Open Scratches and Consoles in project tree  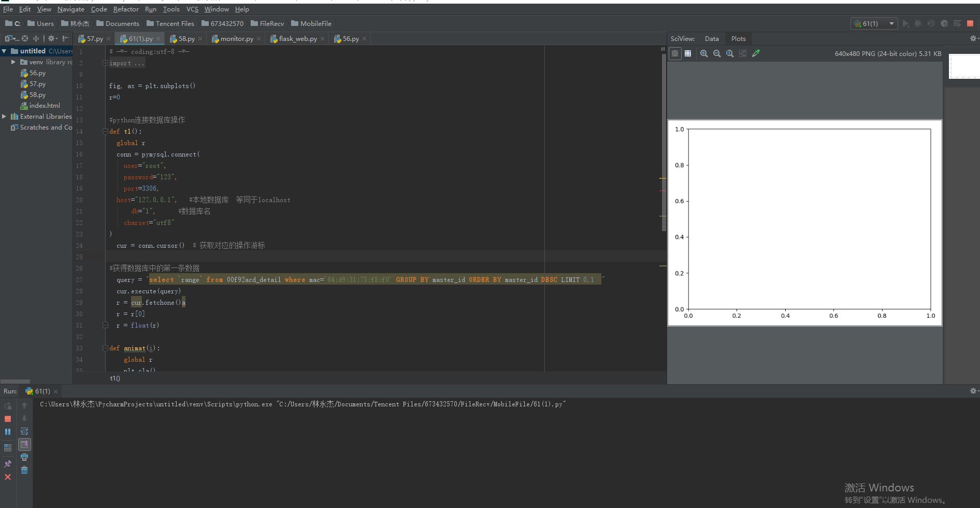point(41,128)
